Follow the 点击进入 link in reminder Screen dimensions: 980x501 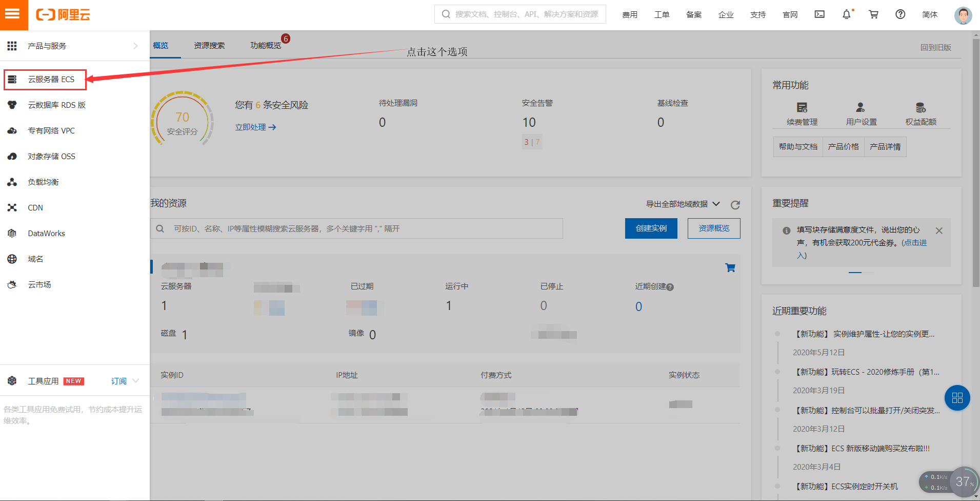pyautogui.click(x=916, y=242)
